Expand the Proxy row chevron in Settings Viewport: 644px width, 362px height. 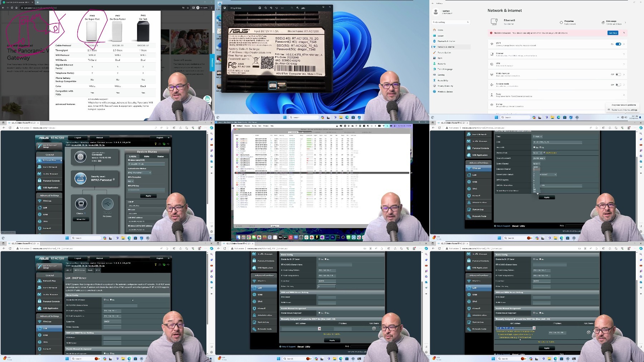[x=624, y=95]
